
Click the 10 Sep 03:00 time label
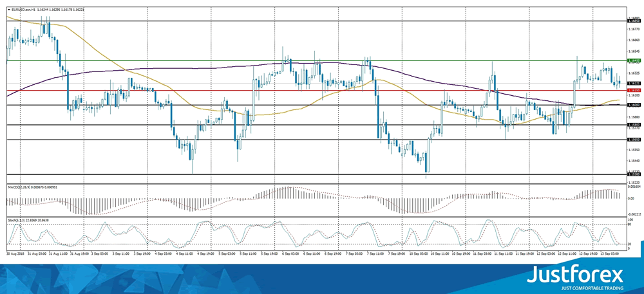[x=419, y=254]
